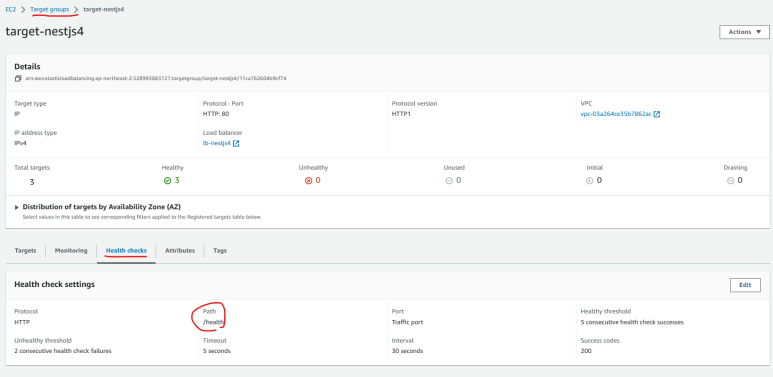Click the target group ARN text

156,79
